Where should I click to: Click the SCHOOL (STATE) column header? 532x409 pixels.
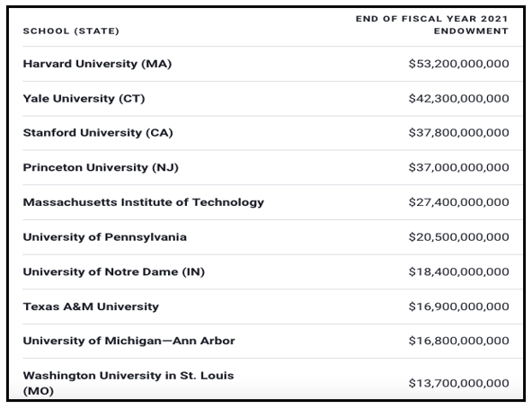tap(71, 31)
